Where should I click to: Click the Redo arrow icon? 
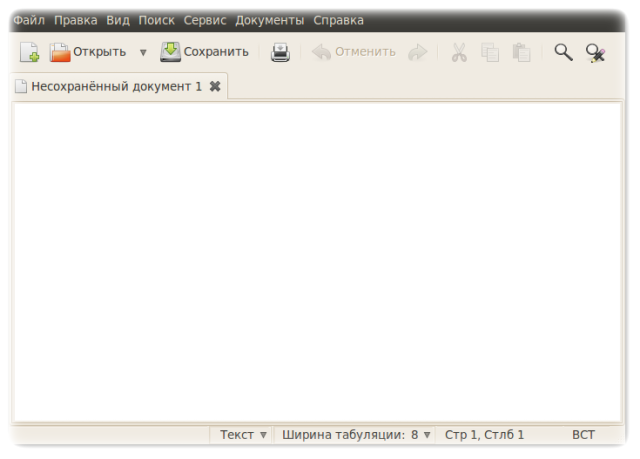417,52
